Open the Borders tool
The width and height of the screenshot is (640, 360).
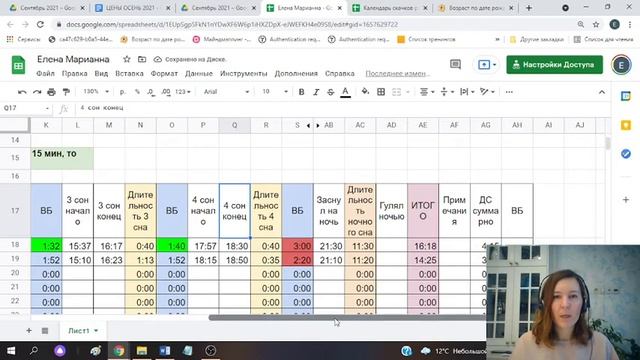click(x=381, y=92)
